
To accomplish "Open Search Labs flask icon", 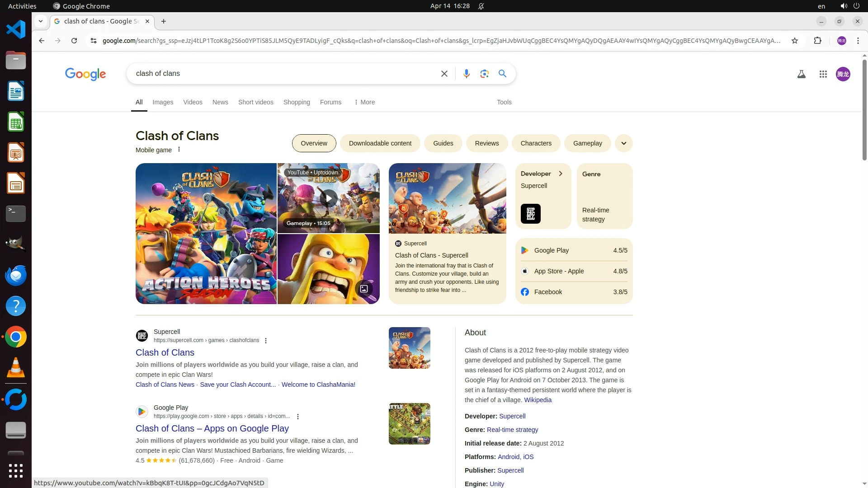I will (x=801, y=74).
